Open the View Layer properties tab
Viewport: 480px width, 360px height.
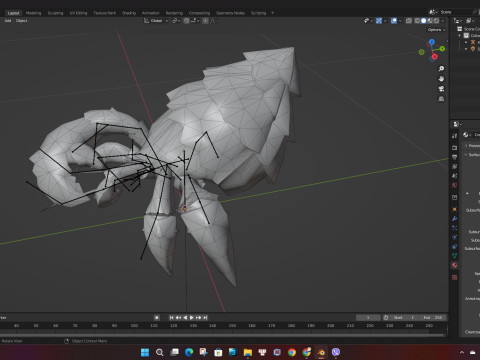455,166
